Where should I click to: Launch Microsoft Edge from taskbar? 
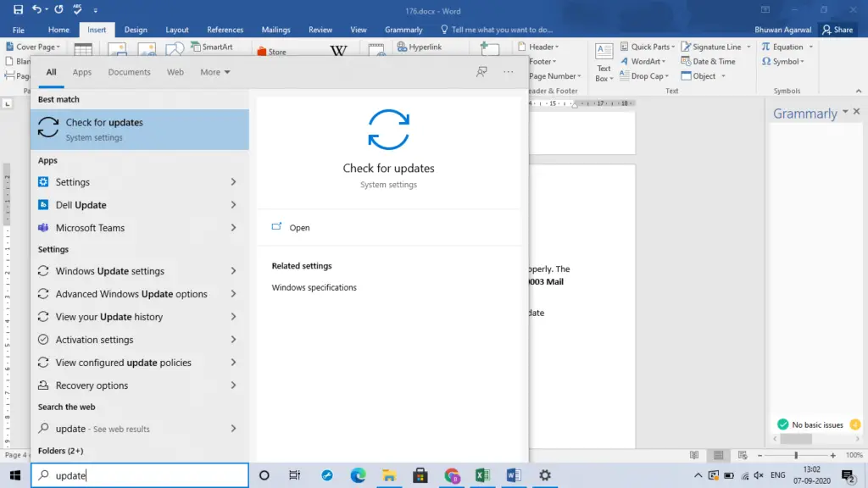tap(359, 475)
